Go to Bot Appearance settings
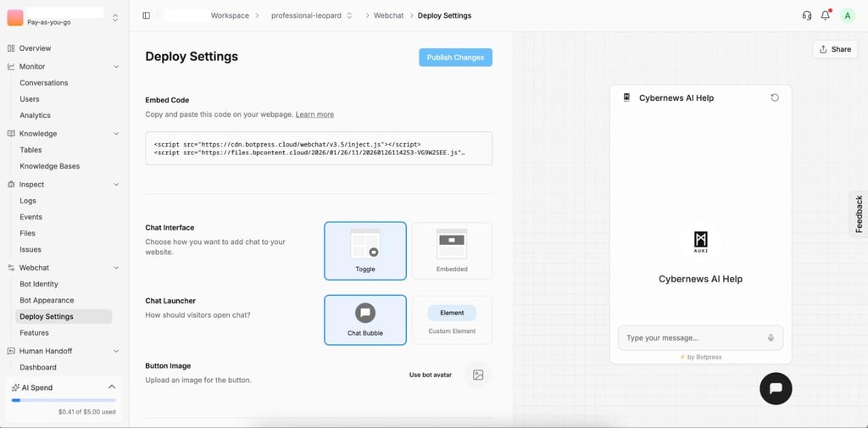868x428 pixels. 47,300
